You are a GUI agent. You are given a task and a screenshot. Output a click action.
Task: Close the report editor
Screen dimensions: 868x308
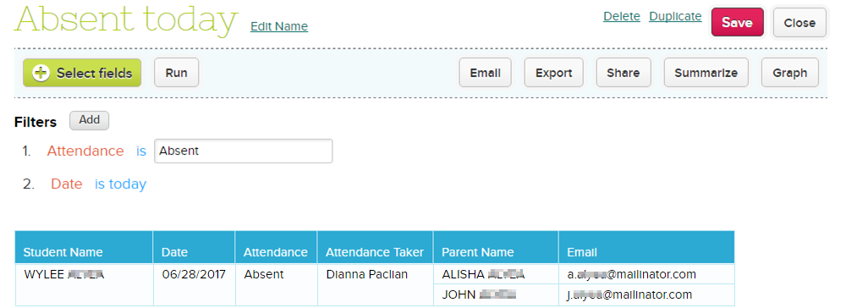pos(799,23)
